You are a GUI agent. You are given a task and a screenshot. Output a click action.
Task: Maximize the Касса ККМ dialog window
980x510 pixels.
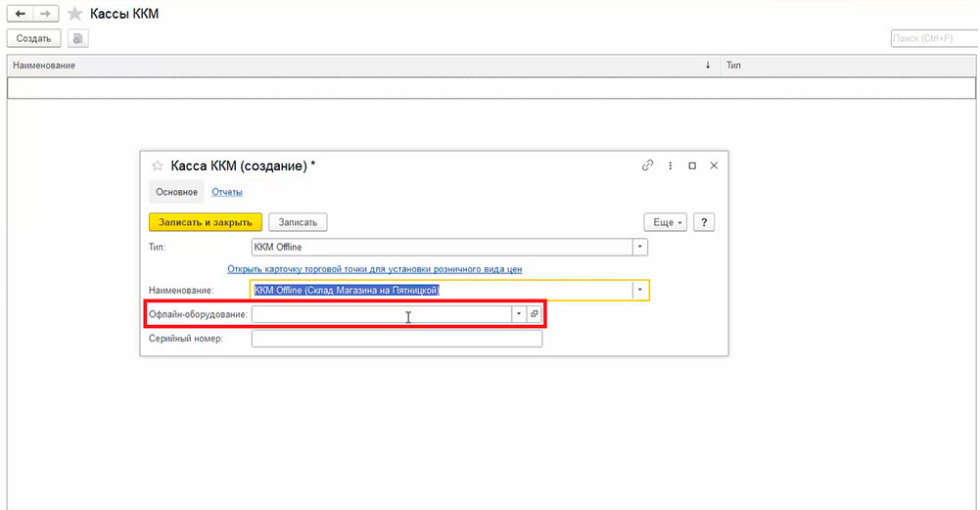coord(692,165)
